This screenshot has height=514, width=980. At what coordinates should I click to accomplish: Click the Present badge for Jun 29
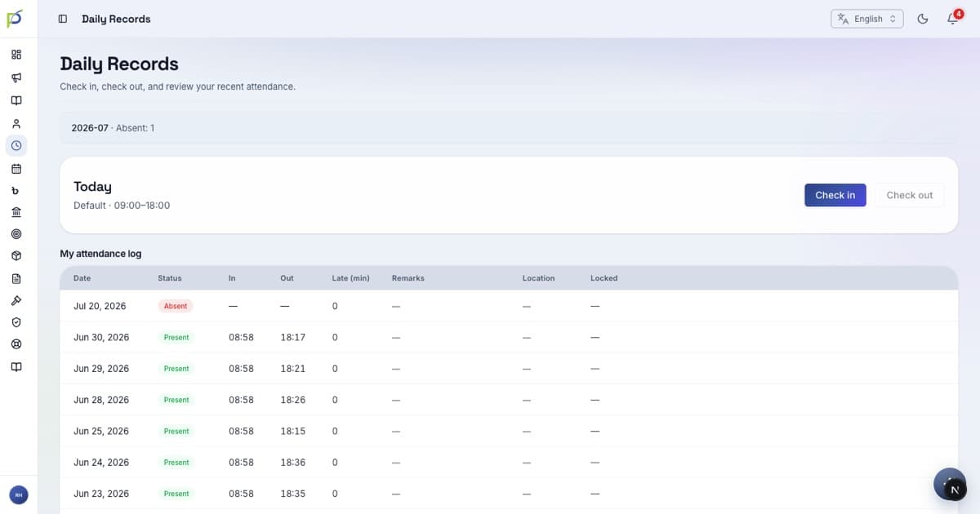click(176, 369)
